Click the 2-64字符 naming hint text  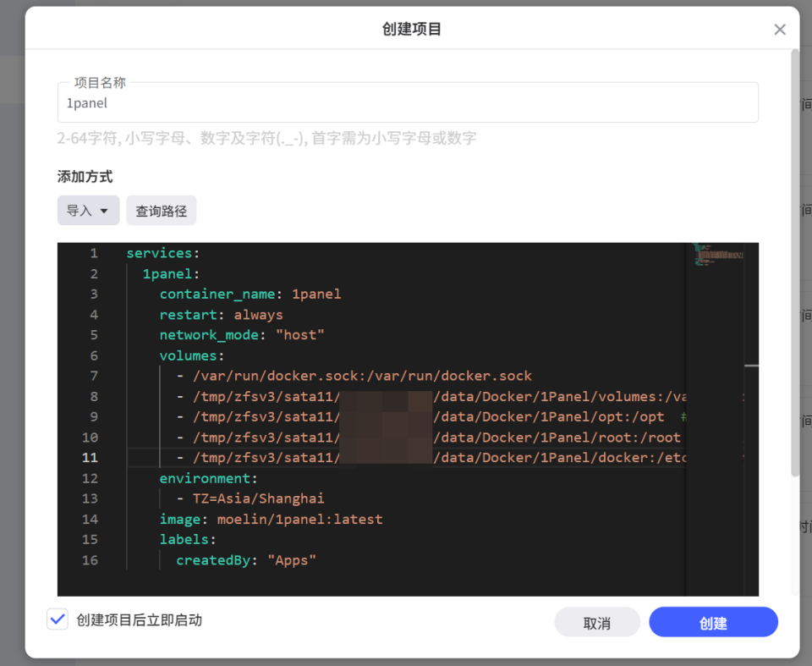click(266, 139)
